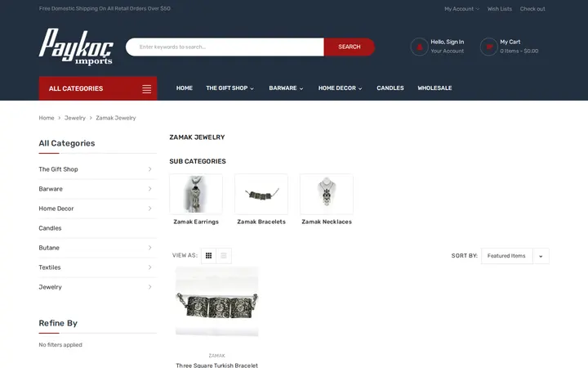Select Jewelry in sidebar categories

point(51,287)
